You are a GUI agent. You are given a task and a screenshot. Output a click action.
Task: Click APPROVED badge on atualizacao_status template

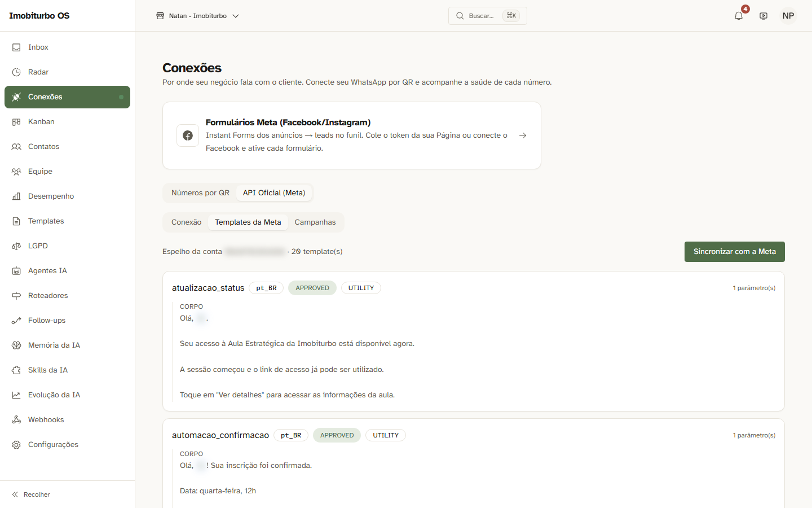pyautogui.click(x=312, y=288)
